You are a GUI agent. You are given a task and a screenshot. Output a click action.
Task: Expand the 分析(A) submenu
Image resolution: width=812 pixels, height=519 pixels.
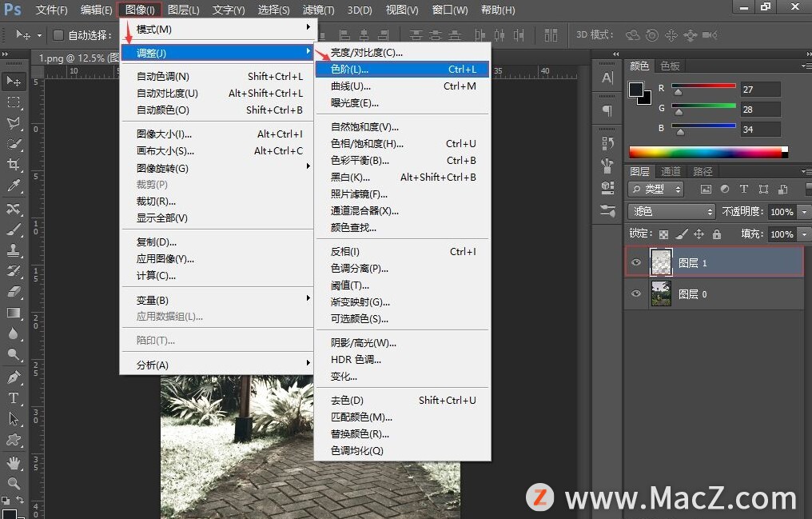click(x=217, y=365)
